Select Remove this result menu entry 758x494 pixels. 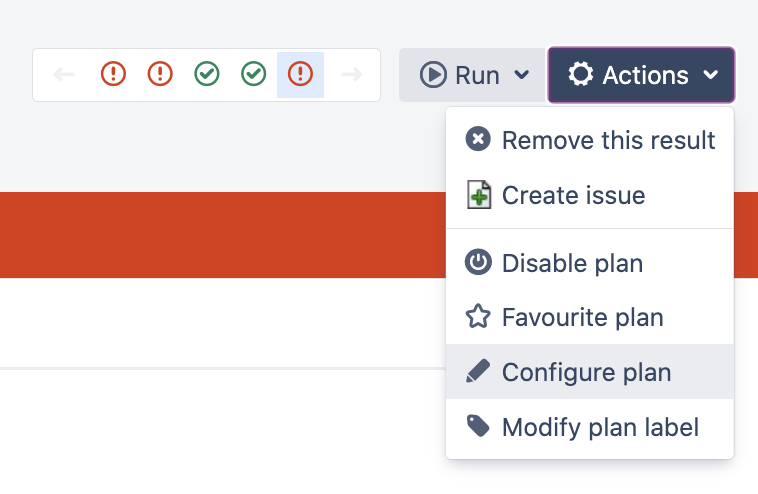point(608,140)
